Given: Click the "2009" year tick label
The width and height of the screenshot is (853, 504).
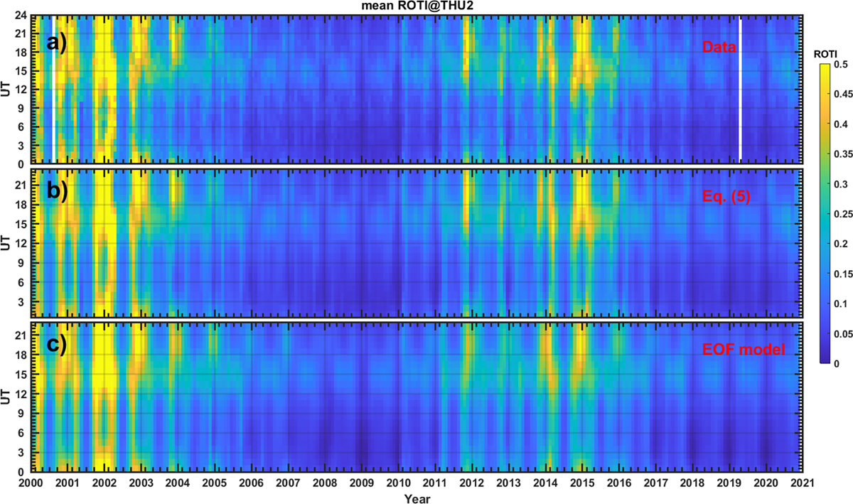Looking at the screenshot, I should pyautogui.click(x=362, y=484).
